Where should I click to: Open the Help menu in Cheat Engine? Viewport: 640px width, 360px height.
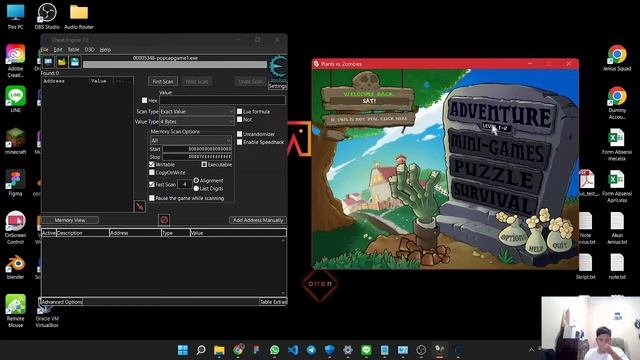pyautogui.click(x=105, y=49)
